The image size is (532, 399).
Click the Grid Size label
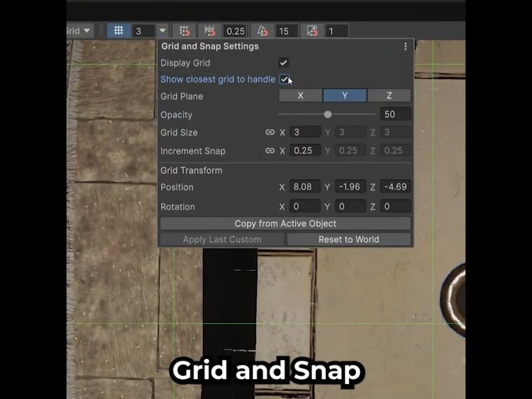click(179, 132)
